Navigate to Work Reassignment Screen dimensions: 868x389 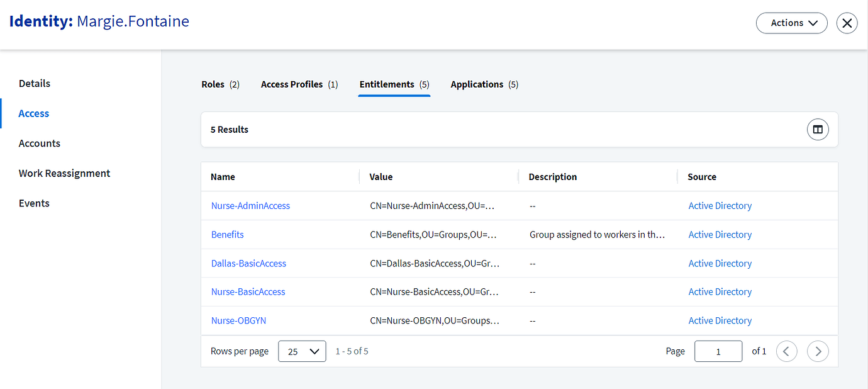[x=64, y=173]
